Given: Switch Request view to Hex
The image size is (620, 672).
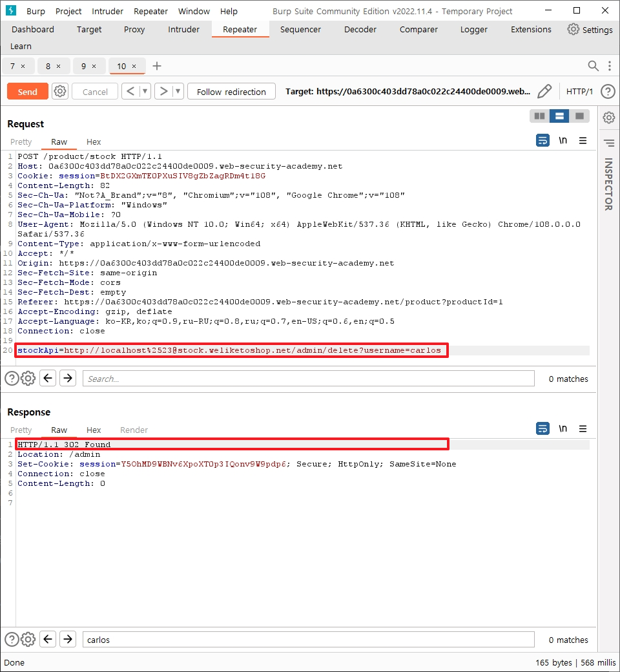Looking at the screenshot, I should pyautogui.click(x=94, y=142).
